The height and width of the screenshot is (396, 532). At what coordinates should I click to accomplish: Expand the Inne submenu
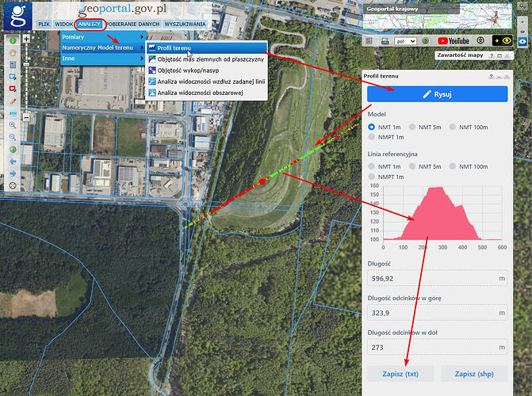[103, 59]
